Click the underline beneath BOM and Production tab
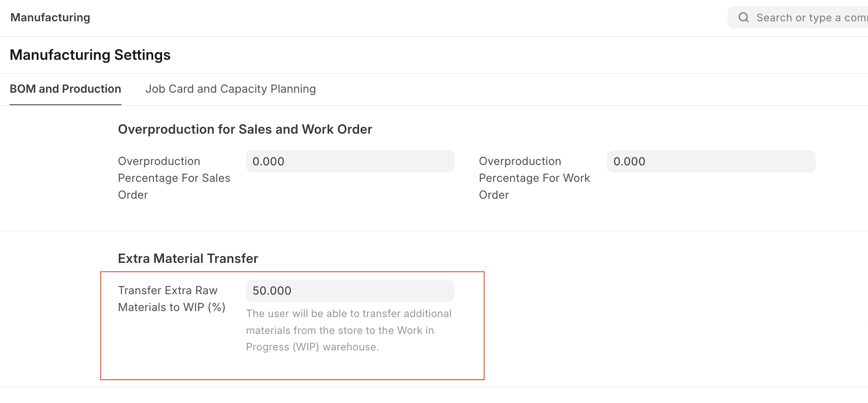Viewport: 868px width, 403px height. (x=65, y=104)
